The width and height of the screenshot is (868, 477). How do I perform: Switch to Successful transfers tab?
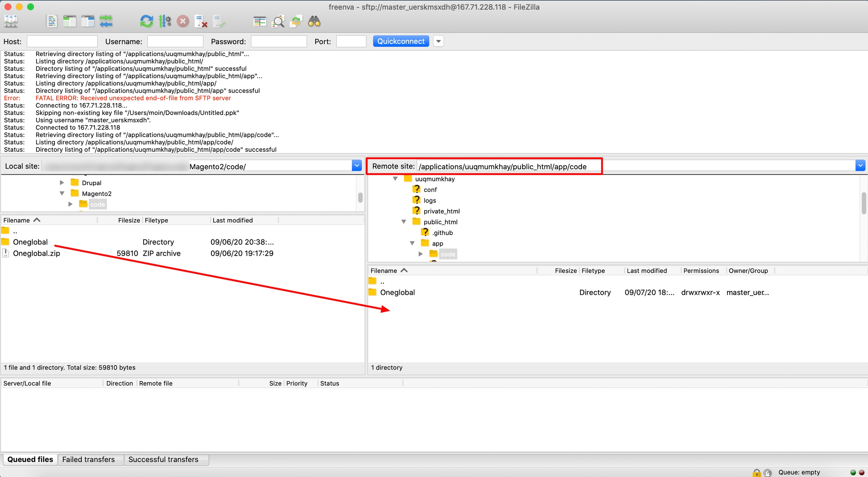coord(163,459)
